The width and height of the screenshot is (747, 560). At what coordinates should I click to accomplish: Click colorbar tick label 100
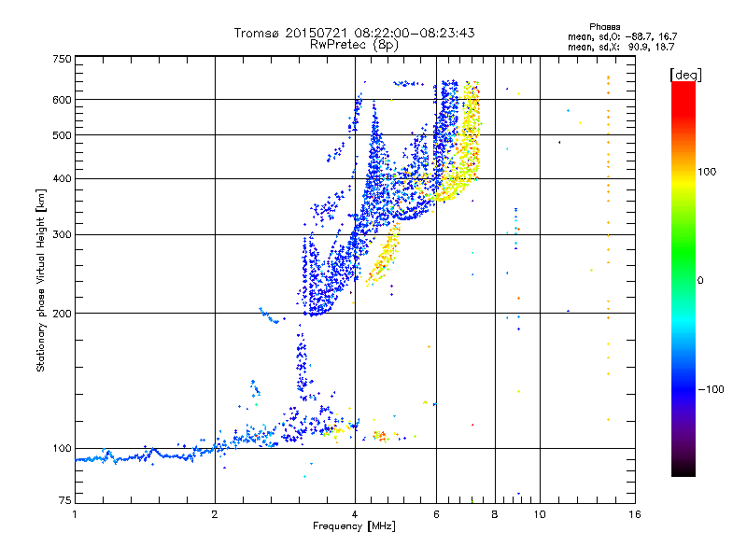(x=707, y=172)
